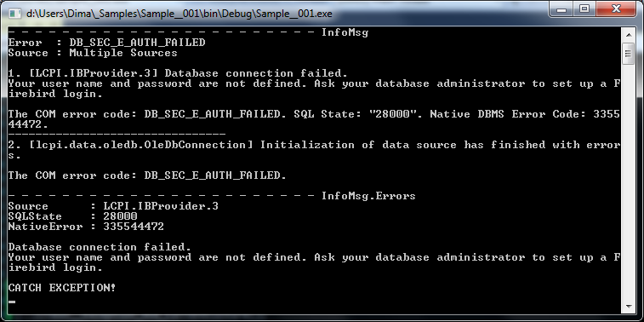Maximize the console window
Image resolution: width=644 pixels, height=322 pixels.
point(584,9)
